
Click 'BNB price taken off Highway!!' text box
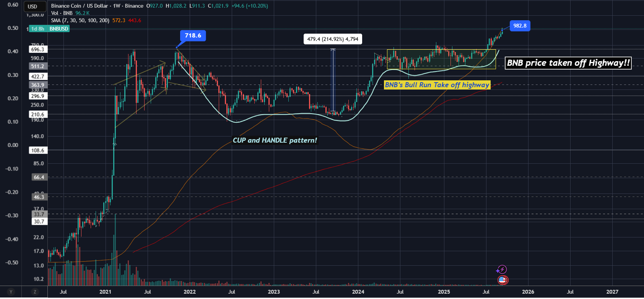click(x=568, y=63)
